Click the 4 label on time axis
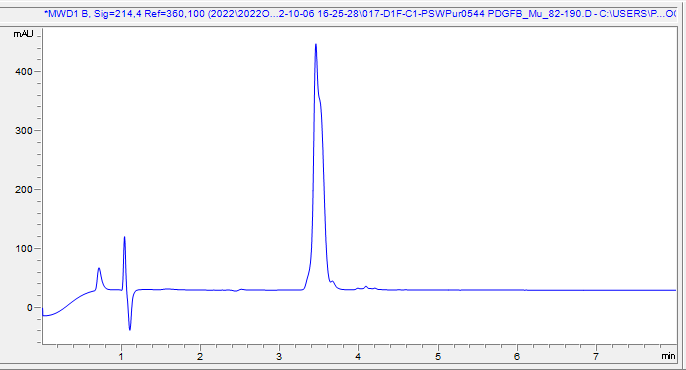Screen dimensions: 686x370 point(358,356)
